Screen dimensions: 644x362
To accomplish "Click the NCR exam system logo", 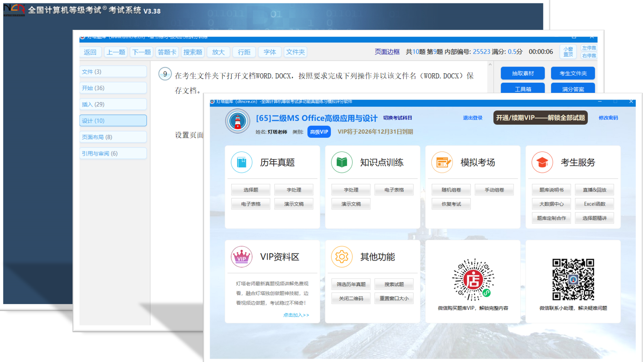I will click(x=14, y=10).
